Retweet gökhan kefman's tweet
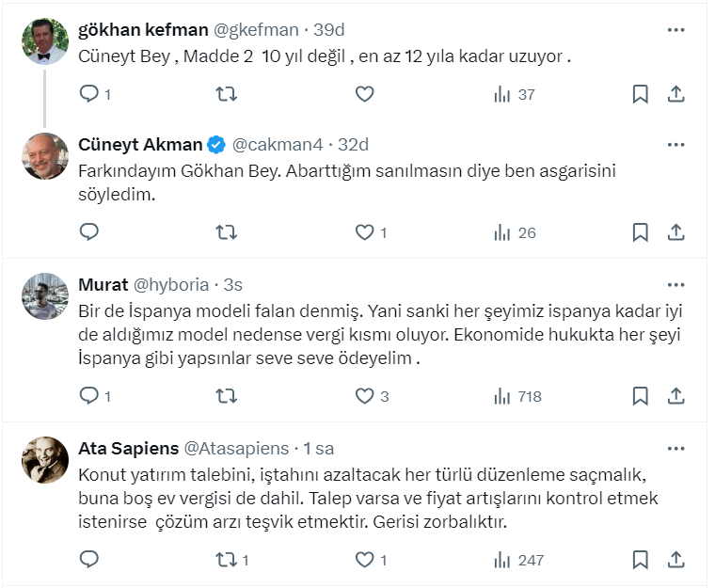 tap(227, 94)
